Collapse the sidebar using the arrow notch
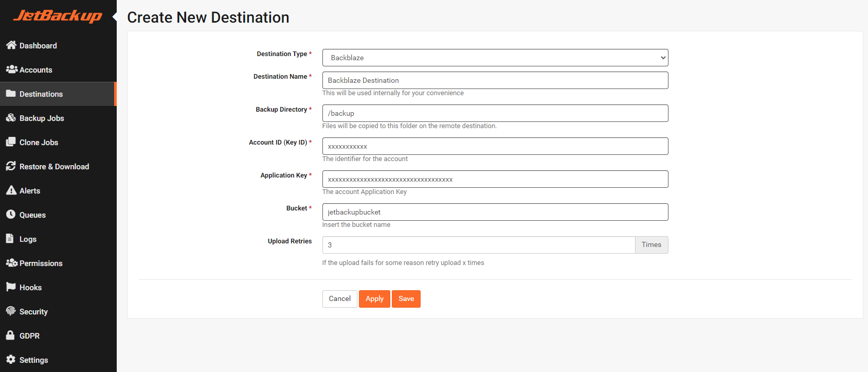The image size is (868, 372). pyautogui.click(x=115, y=17)
